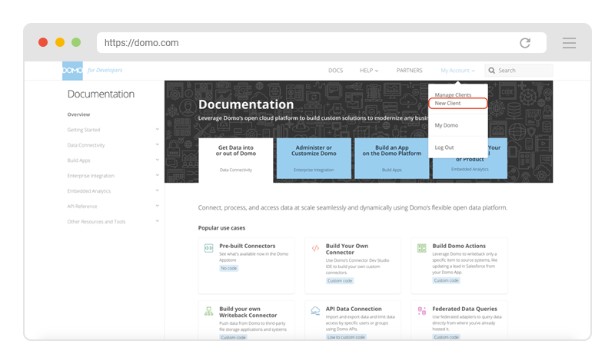This screenshot has width=615, height=364.
Task: Open the browser hamburger menu
Action: point(569,43)
